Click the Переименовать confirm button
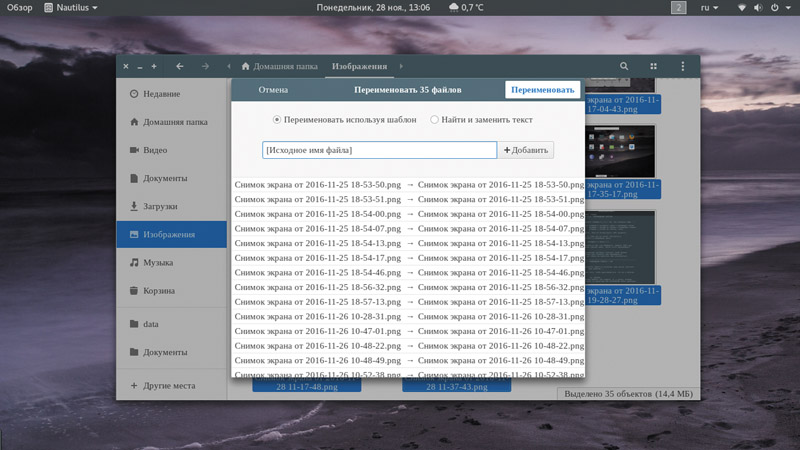 (x=542, y=90)
